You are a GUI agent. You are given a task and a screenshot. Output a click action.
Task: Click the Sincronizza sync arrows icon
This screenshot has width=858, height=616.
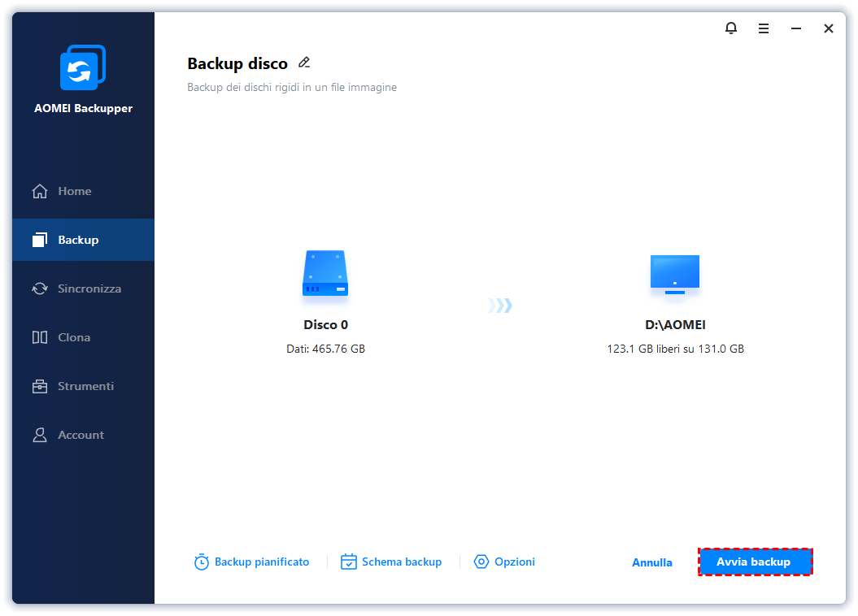(x=40, y=288)
